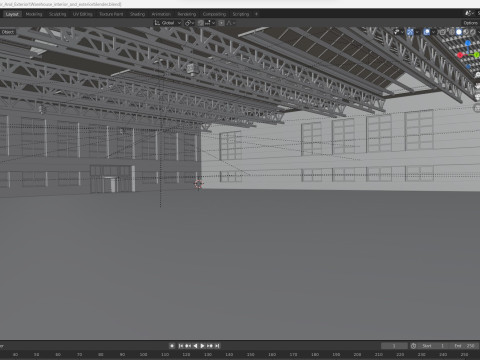Jump to the next keyframe
Image resolution: width=480 pixels, height=360 pixels.
tap(210, 346)
